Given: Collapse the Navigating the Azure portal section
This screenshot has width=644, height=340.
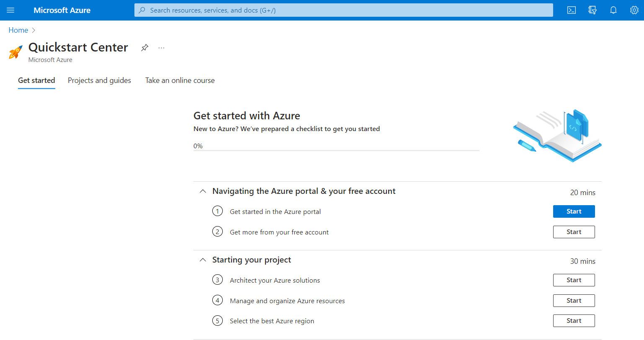Looking at the screenshot, I should (203, 191).
